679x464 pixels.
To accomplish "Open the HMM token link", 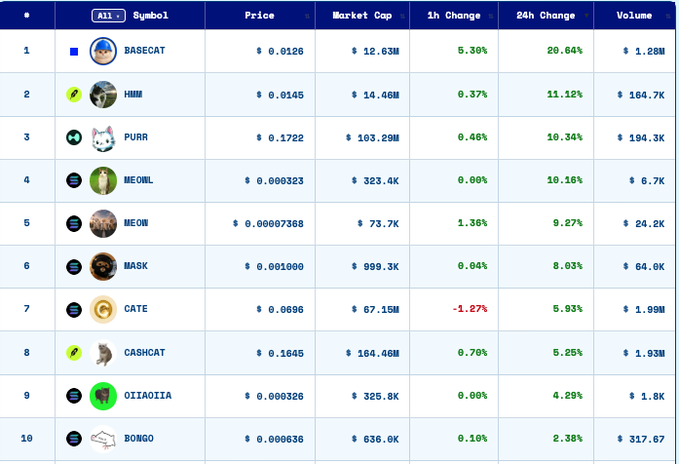I will click(x=133, y=94).
